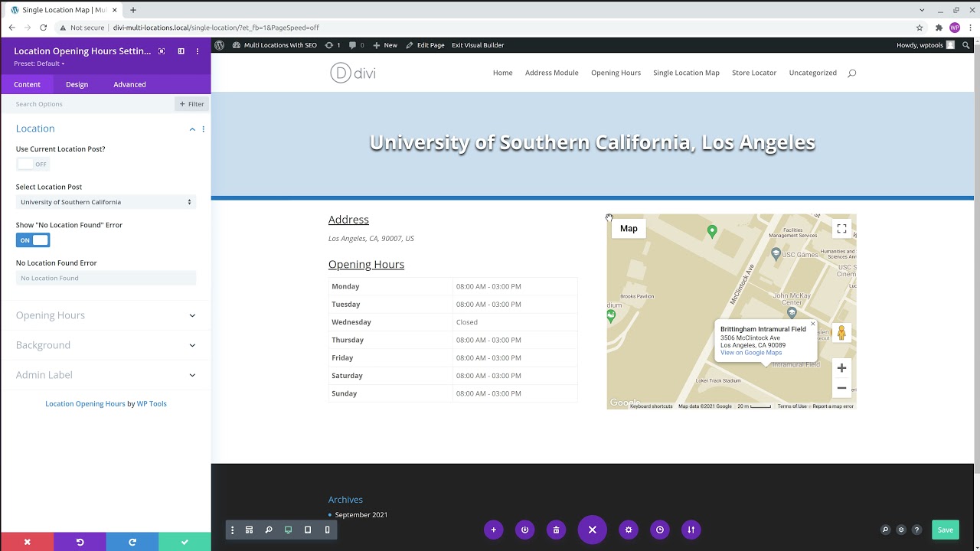Click the New item in admin bar
The width and height of the screenshot is (980, 551).
pyautogui.click(x=385, y=45)
